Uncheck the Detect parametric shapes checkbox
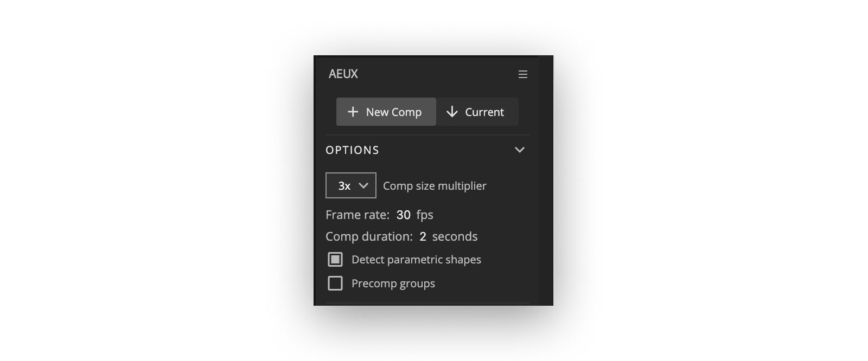The height and width of the screenshot is (361, 868). click(x=335, y=260)
